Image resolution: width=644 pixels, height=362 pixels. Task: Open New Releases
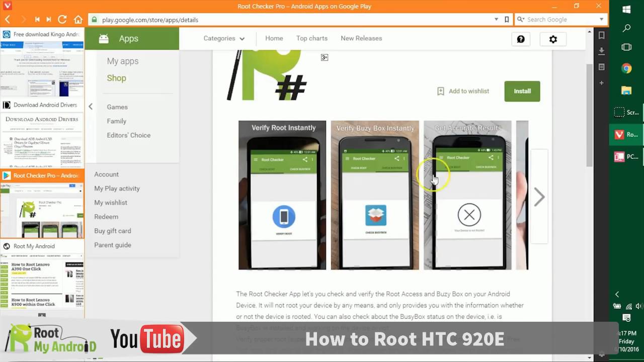click(361, 38)
